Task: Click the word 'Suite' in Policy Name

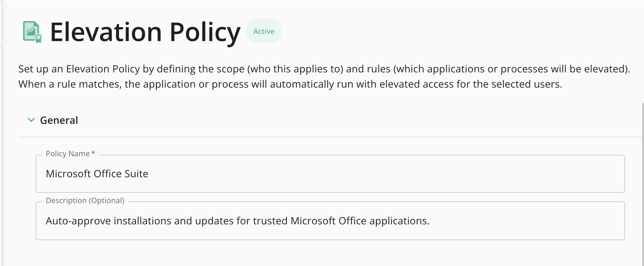Action: (136, 174)
